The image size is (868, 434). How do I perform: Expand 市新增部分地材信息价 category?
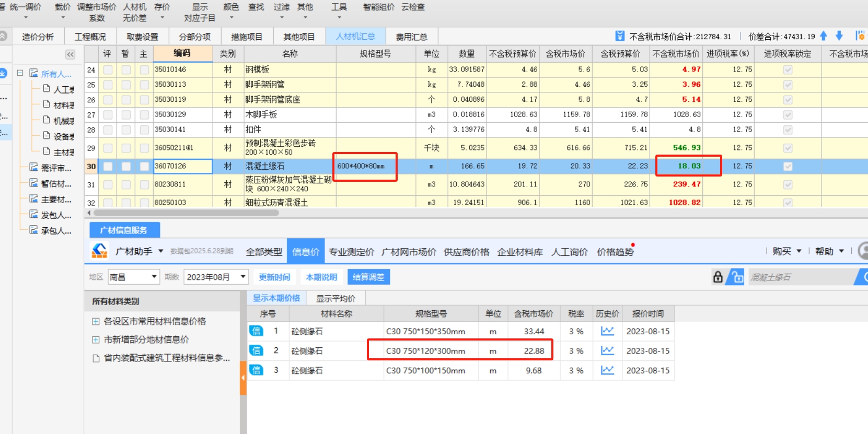(96, 339)
